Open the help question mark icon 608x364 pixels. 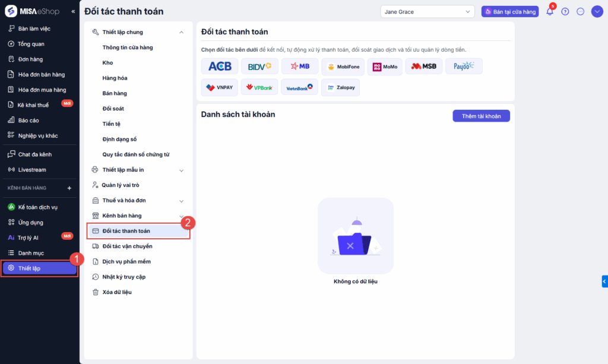pos(565,12)
